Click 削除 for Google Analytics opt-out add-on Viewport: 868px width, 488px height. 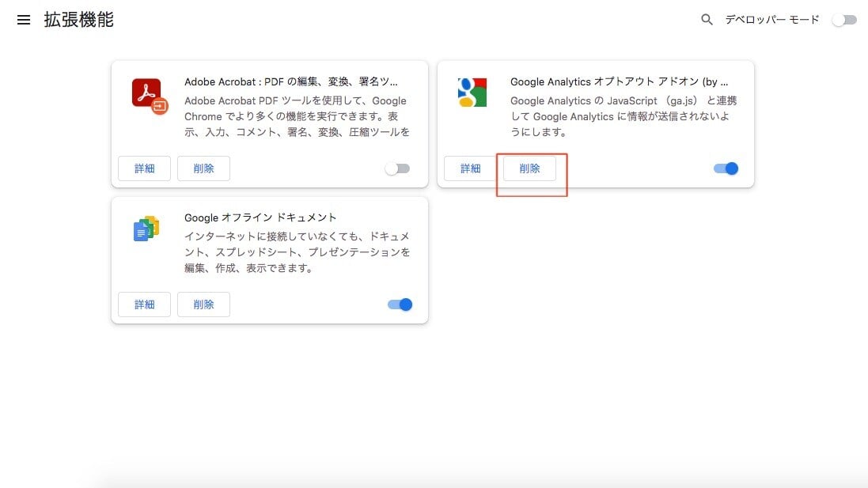(x=530, y=168)
